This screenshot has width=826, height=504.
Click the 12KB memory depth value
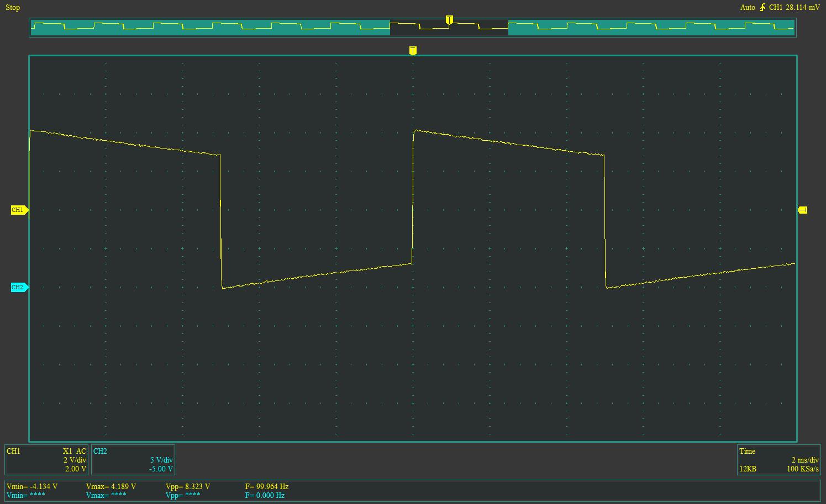coord(748,469)
